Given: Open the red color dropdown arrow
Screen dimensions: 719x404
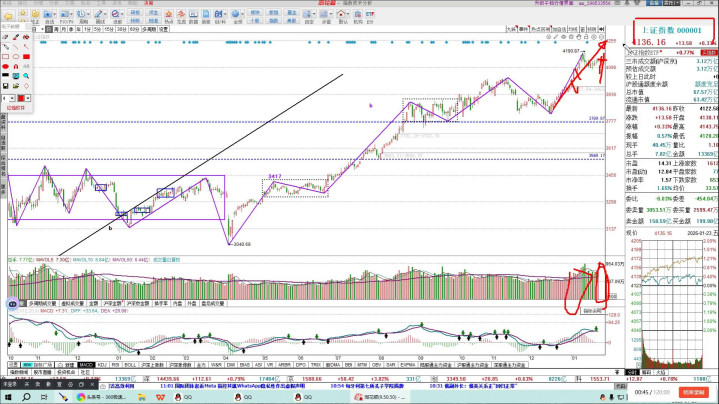Looking at the screenshot, I should pyautogui.click(x=26, y=99).
